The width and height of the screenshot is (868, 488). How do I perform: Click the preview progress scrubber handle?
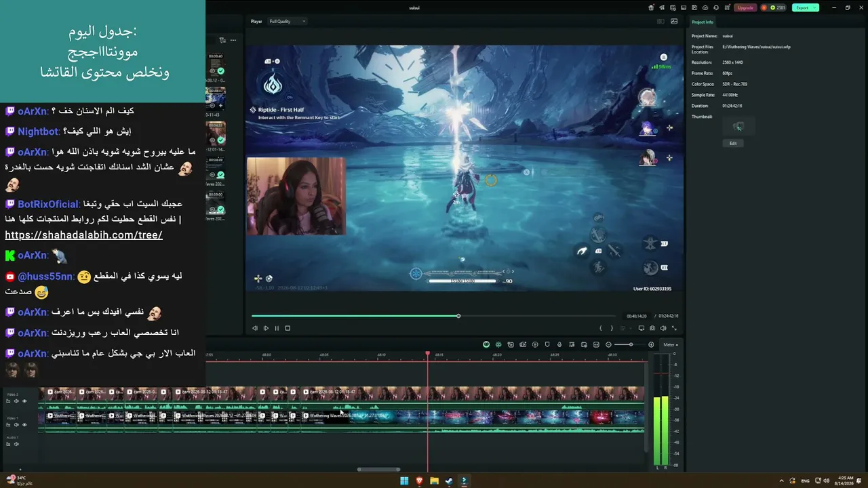tap(458, 316)
